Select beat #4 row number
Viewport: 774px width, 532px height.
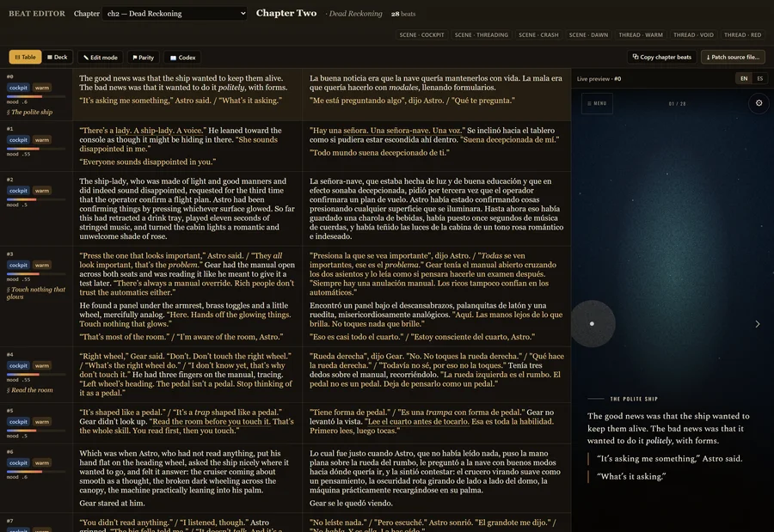click(9, 354)
